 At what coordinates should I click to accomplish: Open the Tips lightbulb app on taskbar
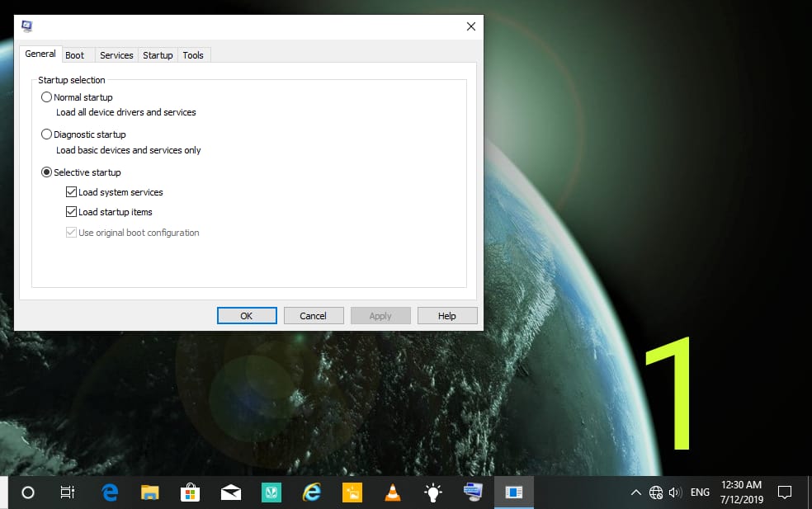(433, 493)
